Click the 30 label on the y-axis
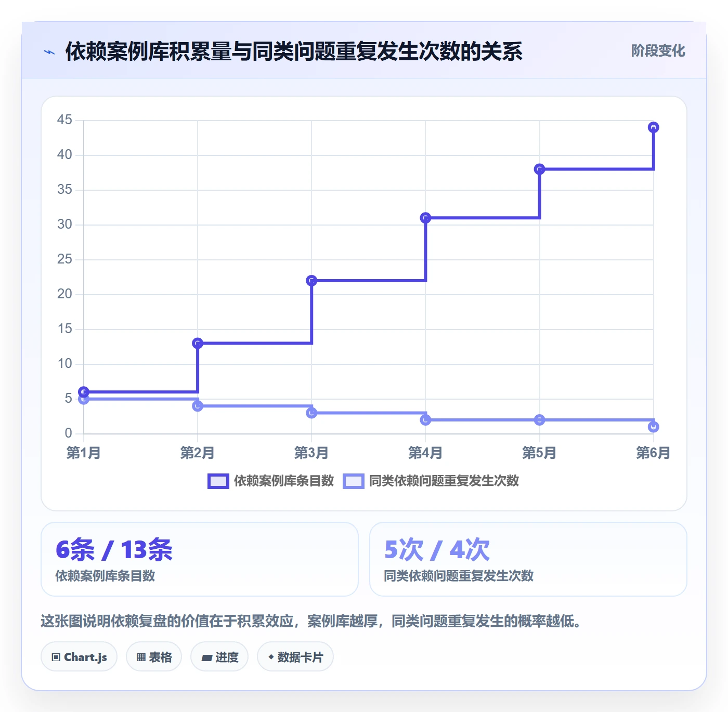 65,225
